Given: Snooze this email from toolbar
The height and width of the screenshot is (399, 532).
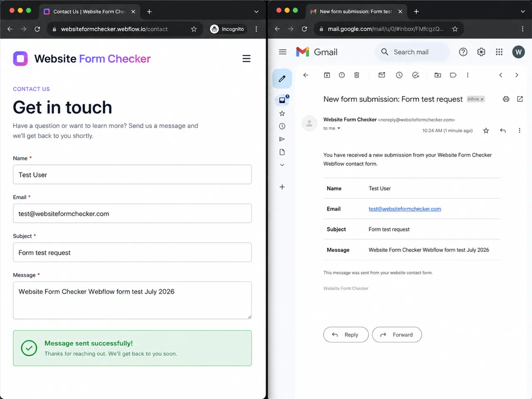Looking at the screenshot, I should (x=399, y=75).
